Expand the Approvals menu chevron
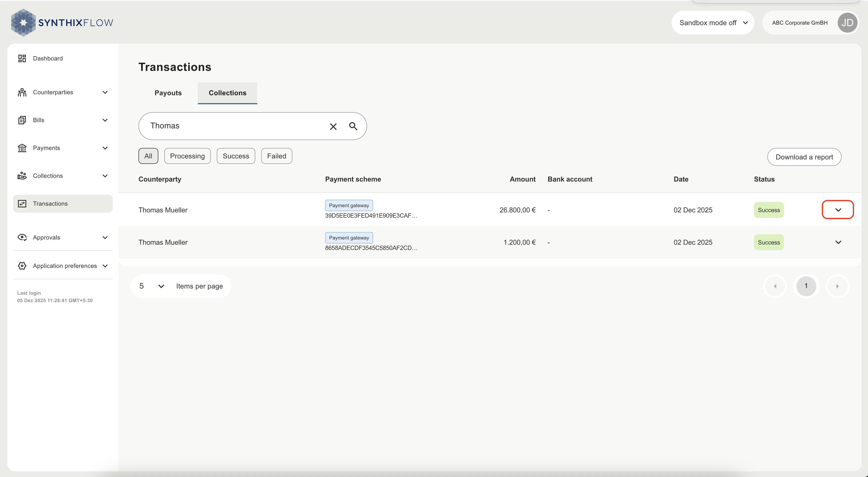Viewport: 868px width, 477px height. click(105, 237)
